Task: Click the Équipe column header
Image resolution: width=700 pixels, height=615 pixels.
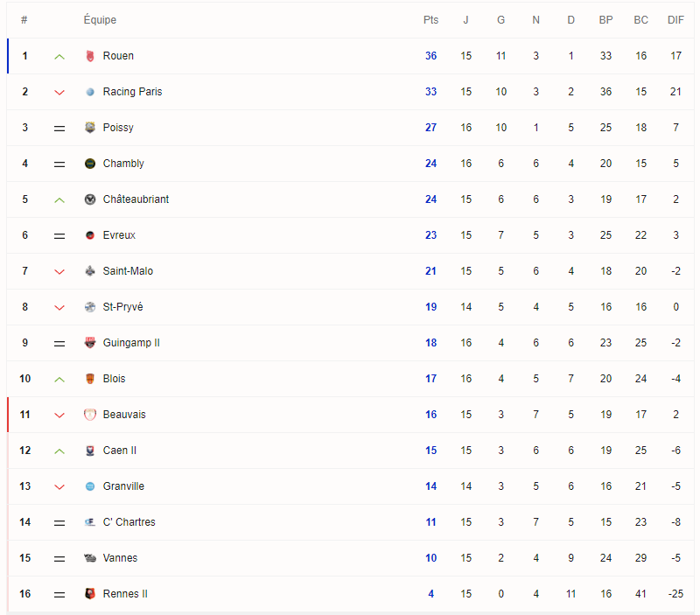Action: 100,20
